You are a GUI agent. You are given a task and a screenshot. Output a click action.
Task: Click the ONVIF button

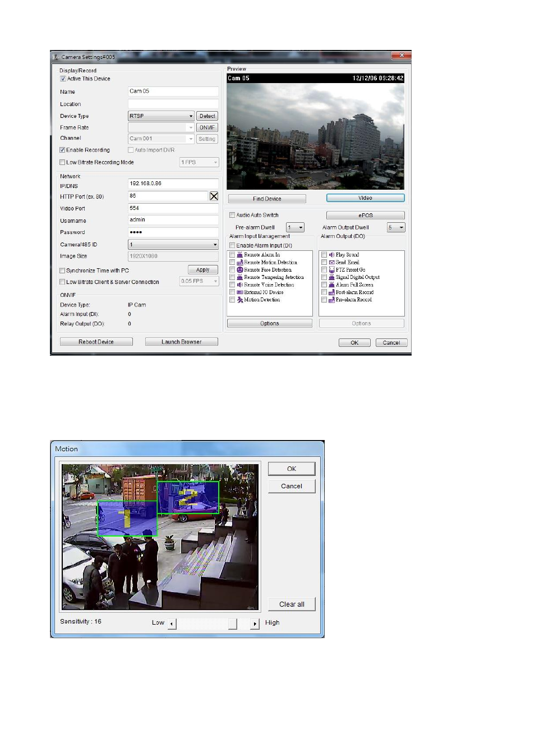[x=207, y=127]
